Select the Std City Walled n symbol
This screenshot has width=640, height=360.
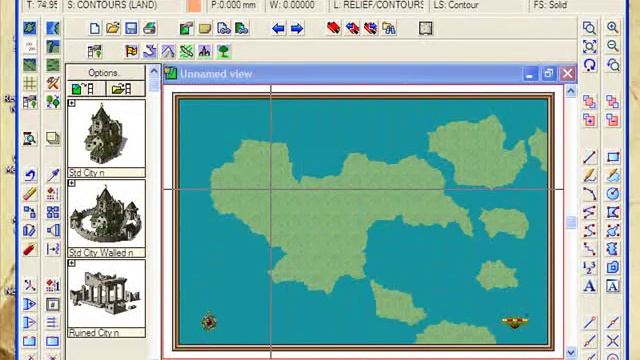106,213
